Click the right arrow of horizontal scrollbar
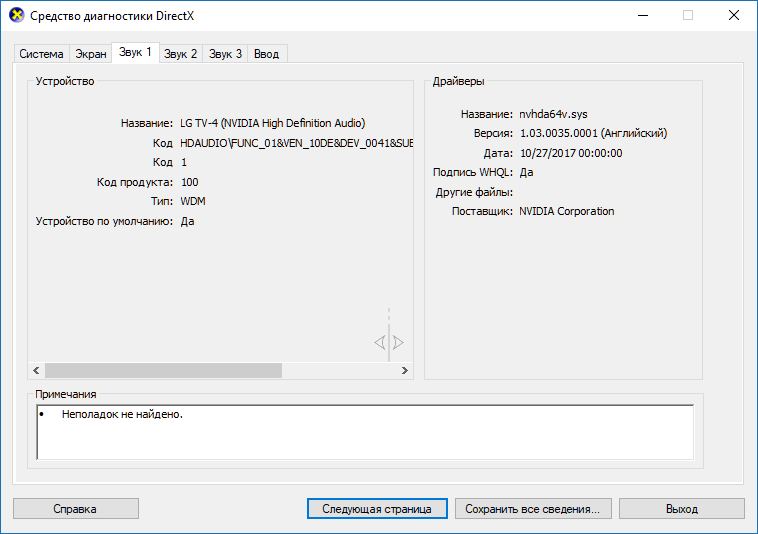 coord(405,371)
